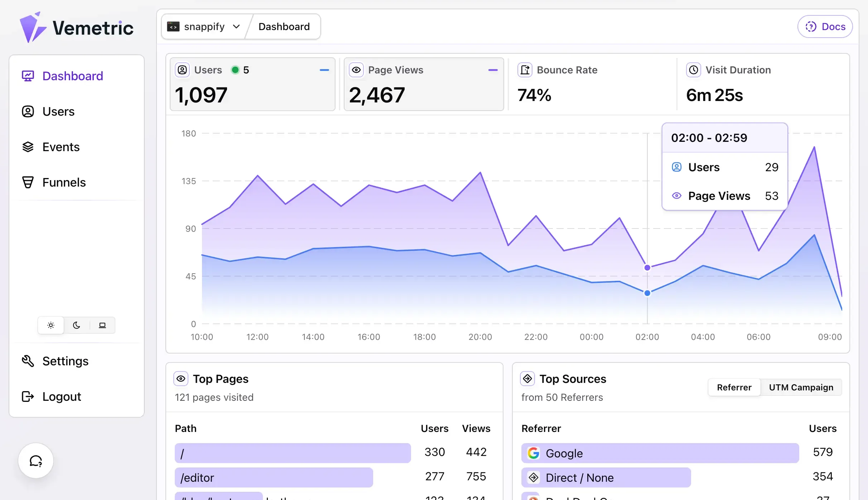This screenshot has width=868, height=500.
Task: Open the feedback chat bubble
Action: (x=35, y=461)
